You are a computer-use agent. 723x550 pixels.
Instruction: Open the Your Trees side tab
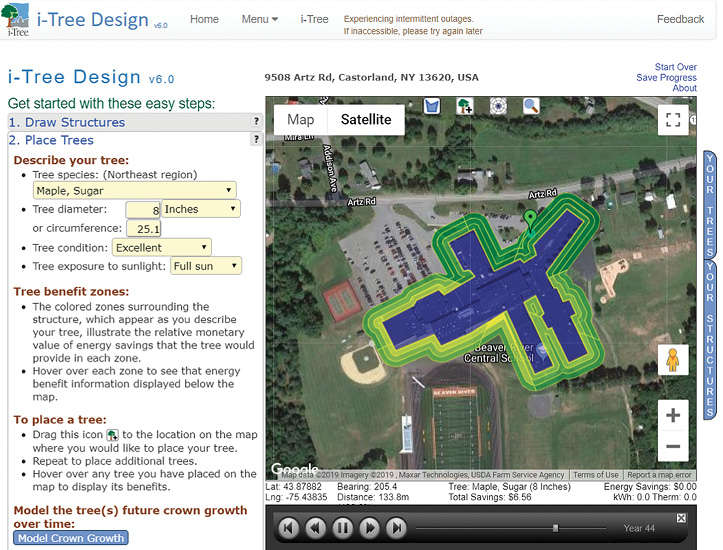[710, 205]
